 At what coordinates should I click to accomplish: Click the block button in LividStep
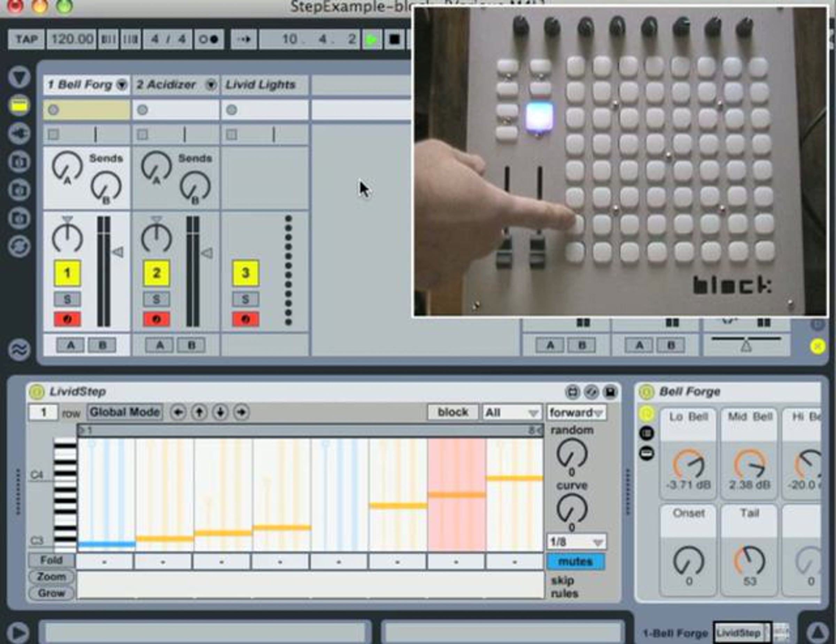point(453,412)
